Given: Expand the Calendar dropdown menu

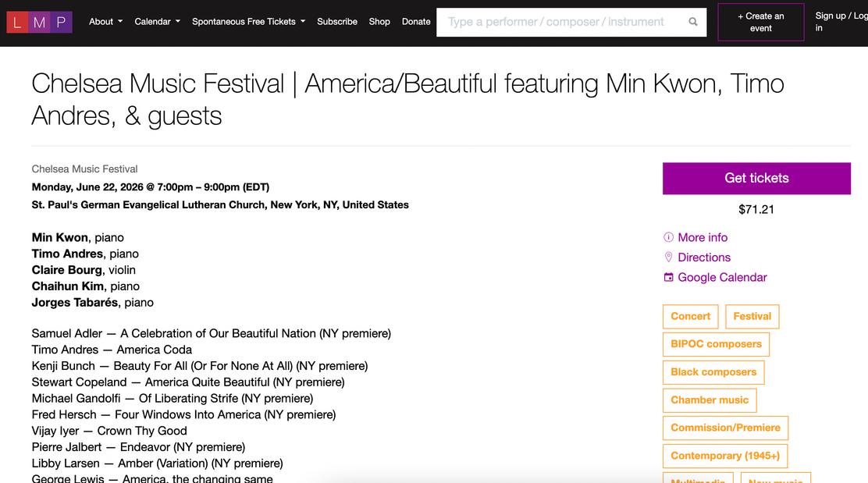Looking at the screenshot, I should [x=157, y=22].
